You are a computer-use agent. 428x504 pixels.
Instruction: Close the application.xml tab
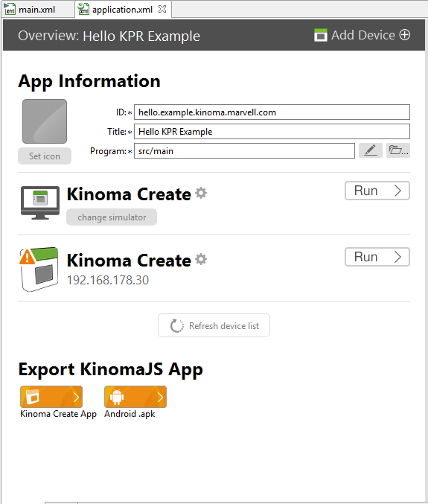coord(162,10)
